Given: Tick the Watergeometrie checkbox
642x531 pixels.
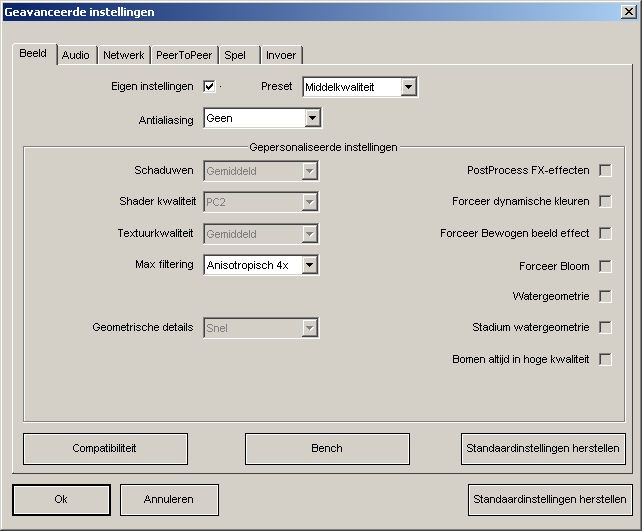Looking at the screenshot, I should tap(605, 296).
